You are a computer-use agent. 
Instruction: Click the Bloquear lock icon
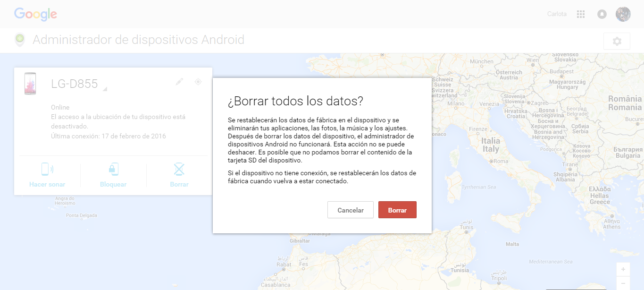point(113,169)
